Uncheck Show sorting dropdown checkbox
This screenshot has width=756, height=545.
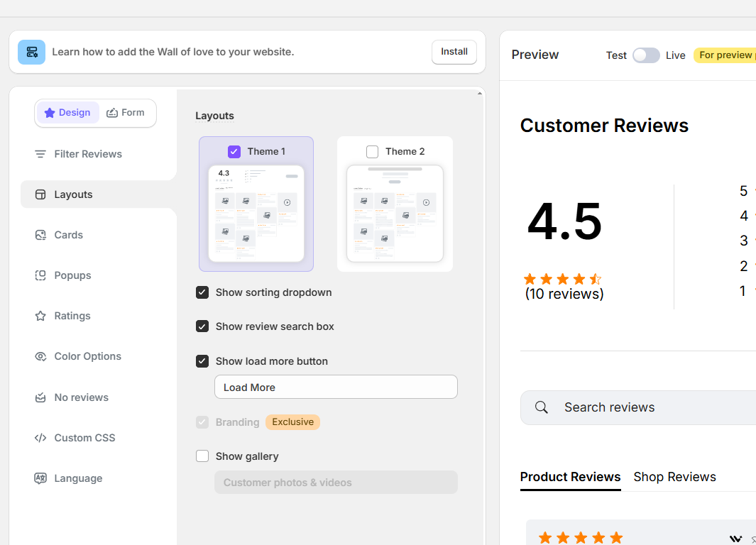click(202, 292)
